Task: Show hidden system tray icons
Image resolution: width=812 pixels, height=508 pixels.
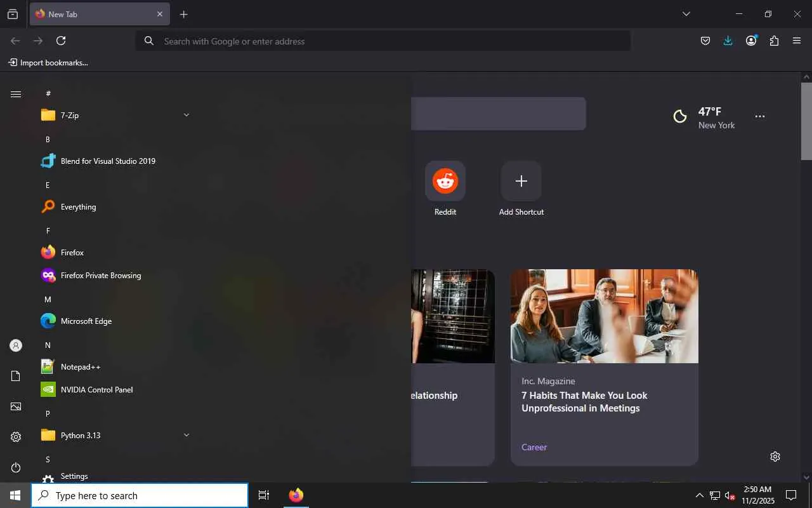Action: point(699,495)
